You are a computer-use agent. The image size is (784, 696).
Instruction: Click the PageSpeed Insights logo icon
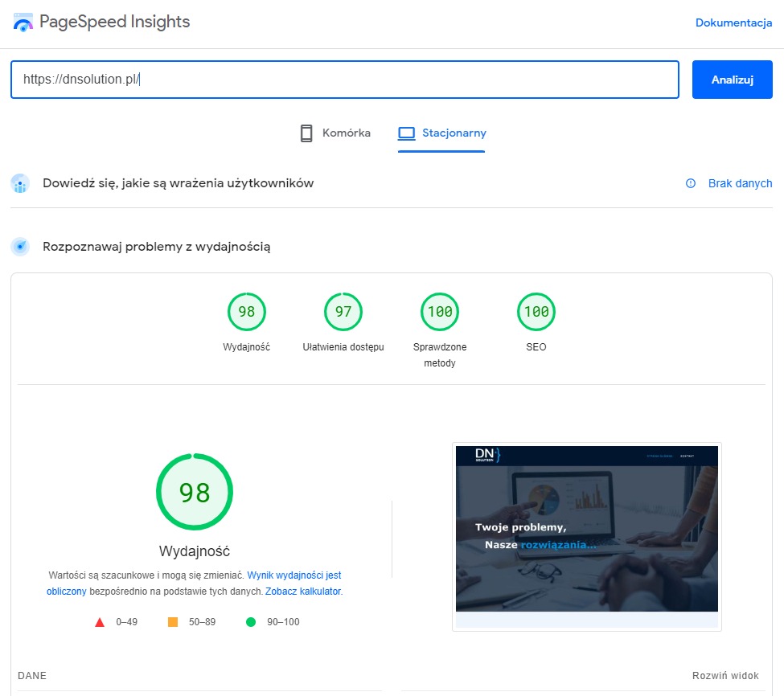click(21, 23)
